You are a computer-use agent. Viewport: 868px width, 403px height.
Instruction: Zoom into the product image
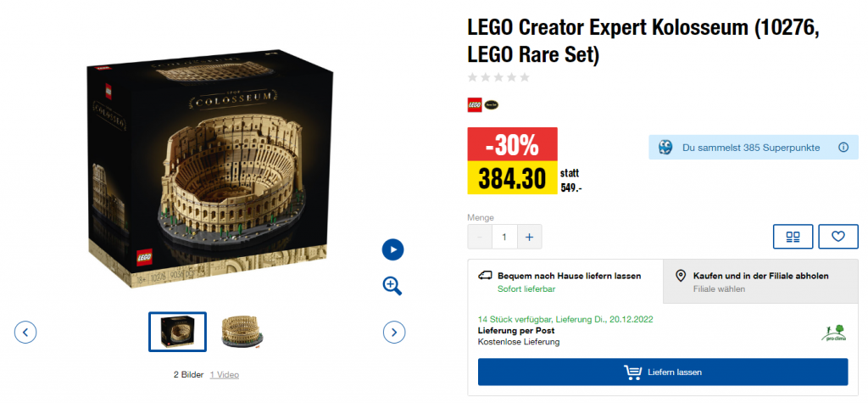(x=392, y=285)
